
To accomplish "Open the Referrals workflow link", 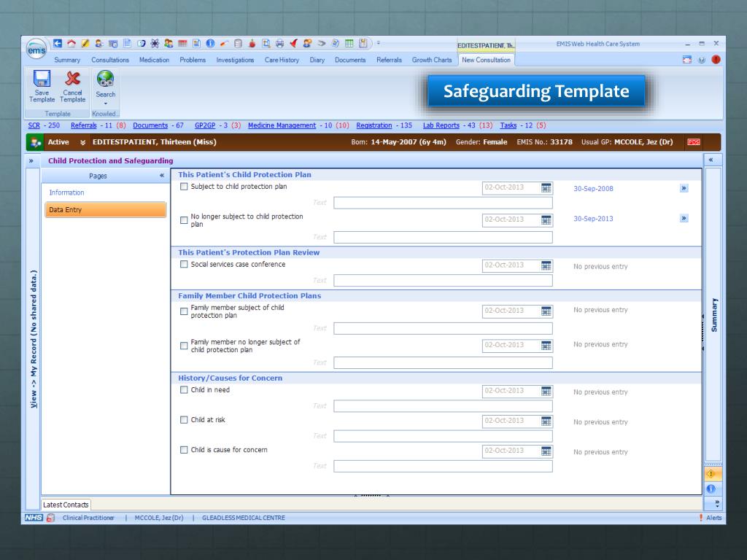I will [x=83, y=125].
